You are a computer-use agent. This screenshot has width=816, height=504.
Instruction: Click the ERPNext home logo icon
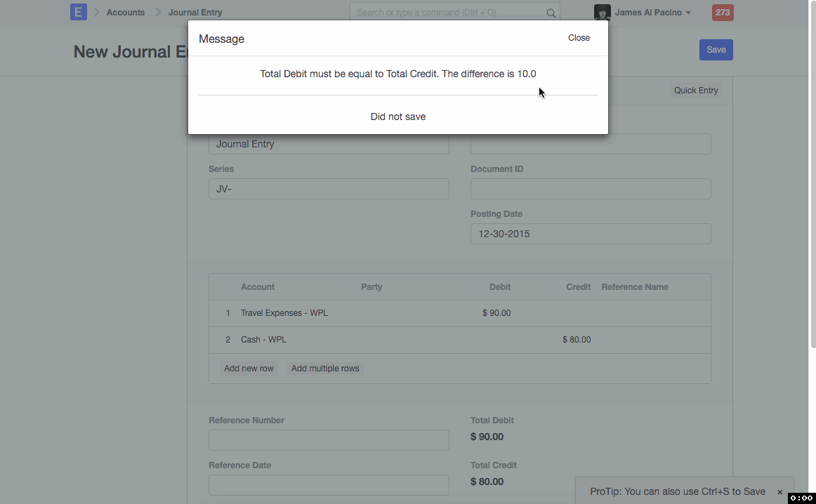pos(78,12)
